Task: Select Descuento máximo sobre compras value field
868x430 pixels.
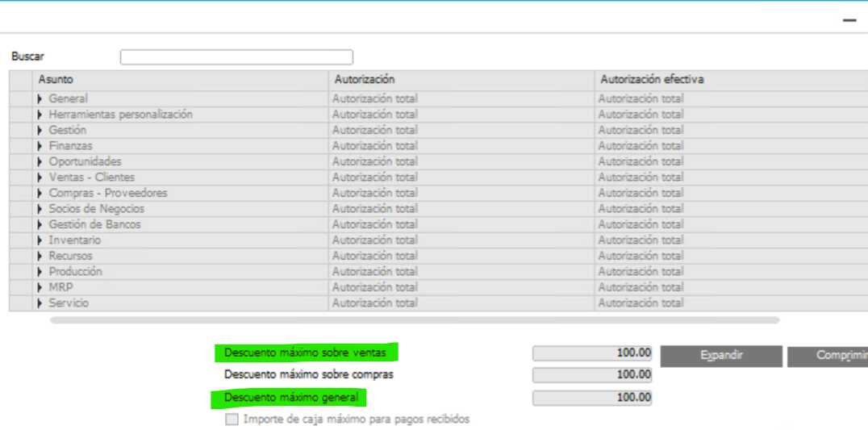Action: [x=592, y=375]
